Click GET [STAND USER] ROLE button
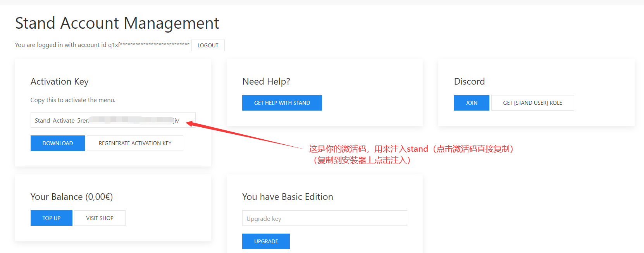644x253 pixels. pyautogui.click(x=532, y=103)
